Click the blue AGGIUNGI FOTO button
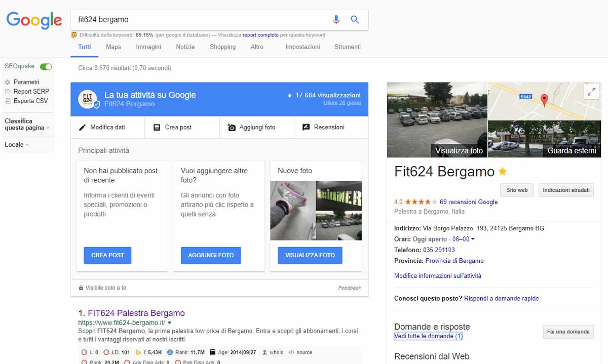This screenshot has width=608, height=364. (x=211, y=255)
